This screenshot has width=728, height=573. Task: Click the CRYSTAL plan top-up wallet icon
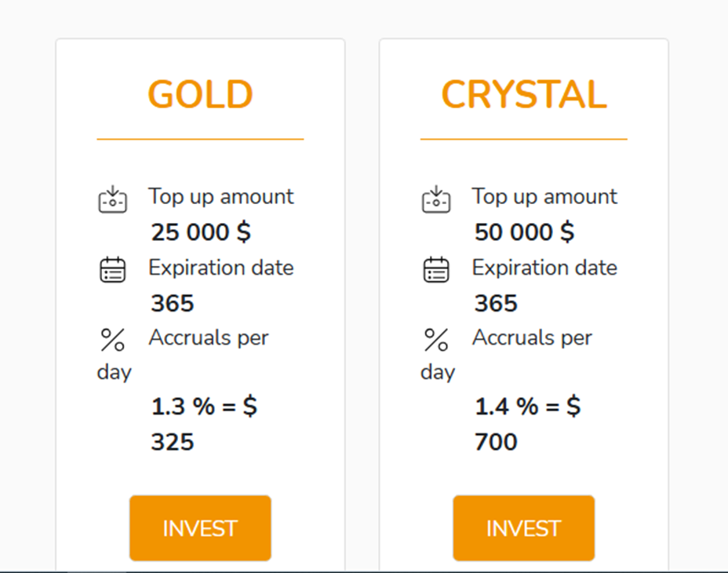[436, 200]
